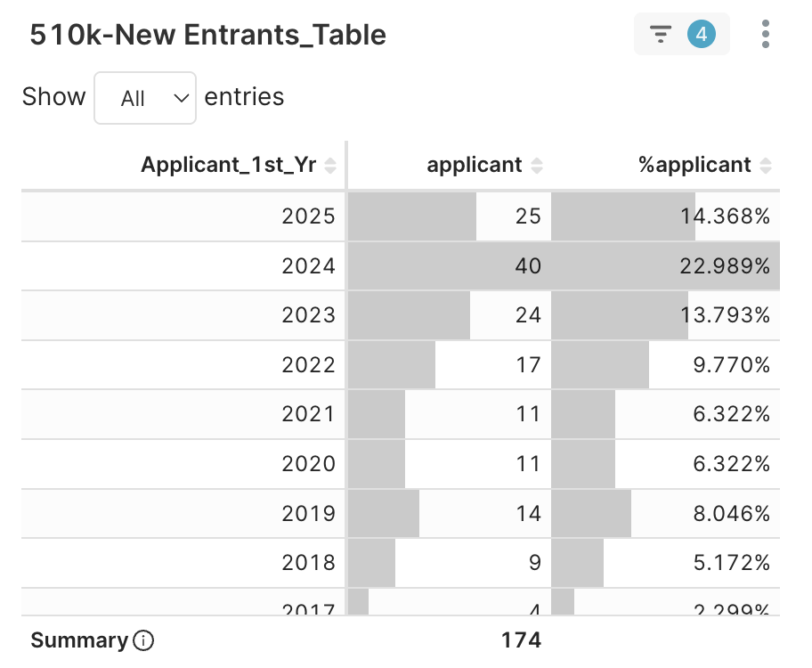Sort by applicant column arrows

coord(536,166)
